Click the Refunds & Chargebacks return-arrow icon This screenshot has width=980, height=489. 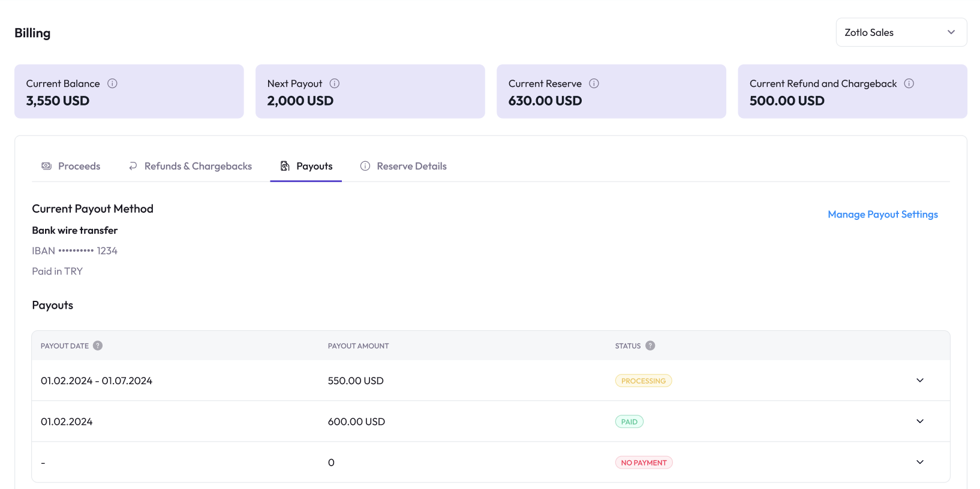(x=133, y=166)
